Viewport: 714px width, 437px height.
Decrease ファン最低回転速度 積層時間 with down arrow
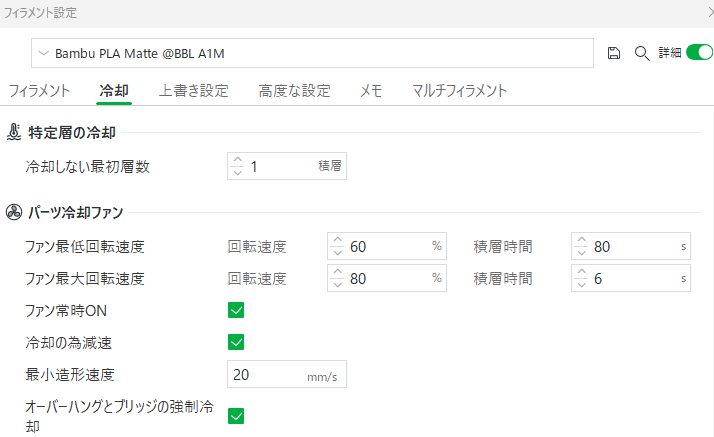click(581, 253)
